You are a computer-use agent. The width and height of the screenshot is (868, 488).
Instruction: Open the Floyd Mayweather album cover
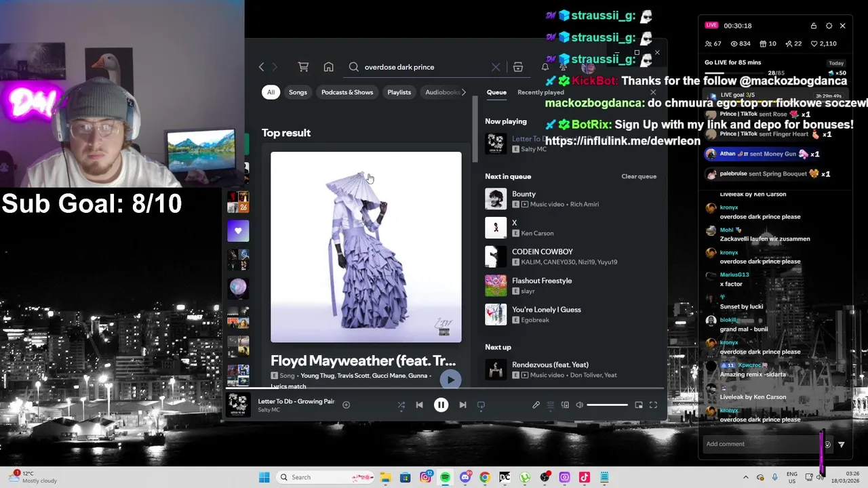click(366, 247)
